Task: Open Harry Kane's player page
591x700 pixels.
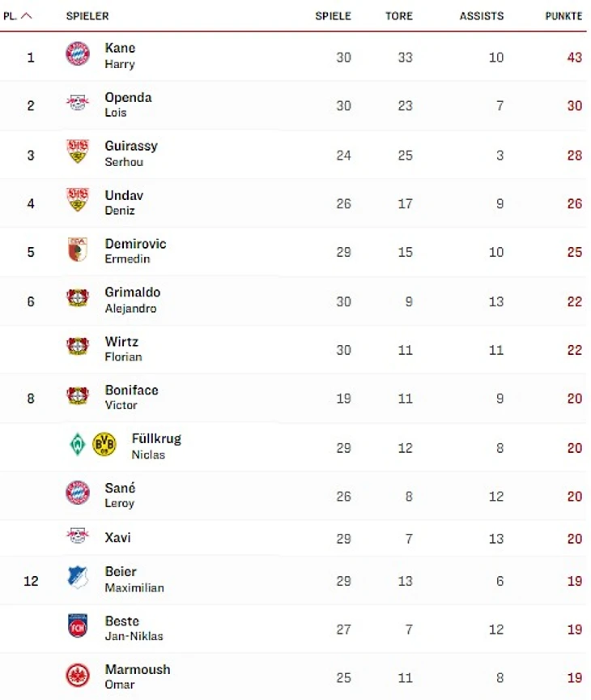Action: (x=120, y=49)
